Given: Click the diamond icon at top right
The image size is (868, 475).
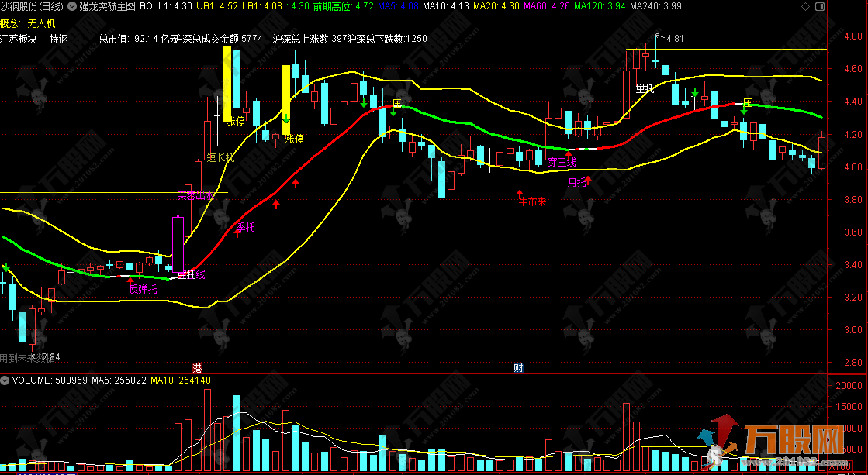Looking at the screenshot, I should (x=805, y=7).
